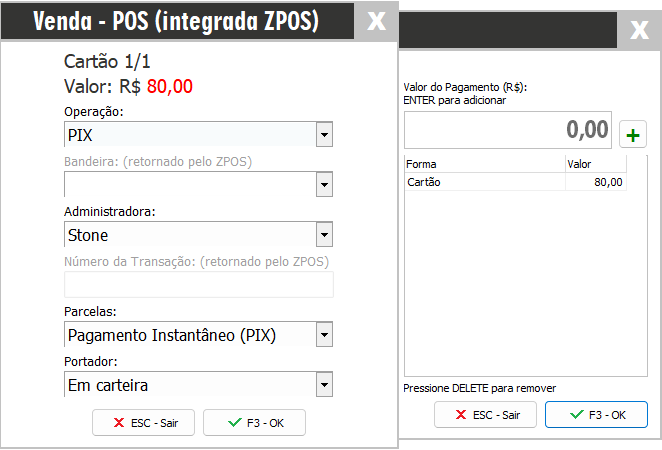Expand the Parcelas dropdown arrow
Screen dimensions: 662x450
click(x=323, y=334)
